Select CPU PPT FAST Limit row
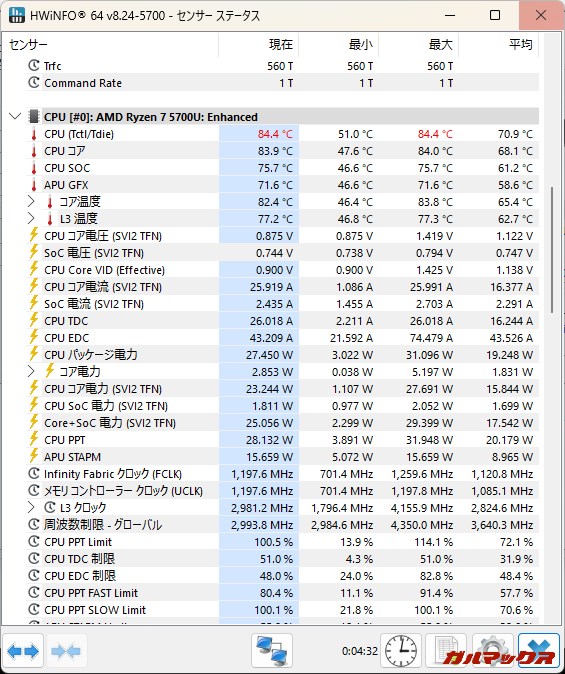This screenshot has width=565, height=674. click(282, 593)
